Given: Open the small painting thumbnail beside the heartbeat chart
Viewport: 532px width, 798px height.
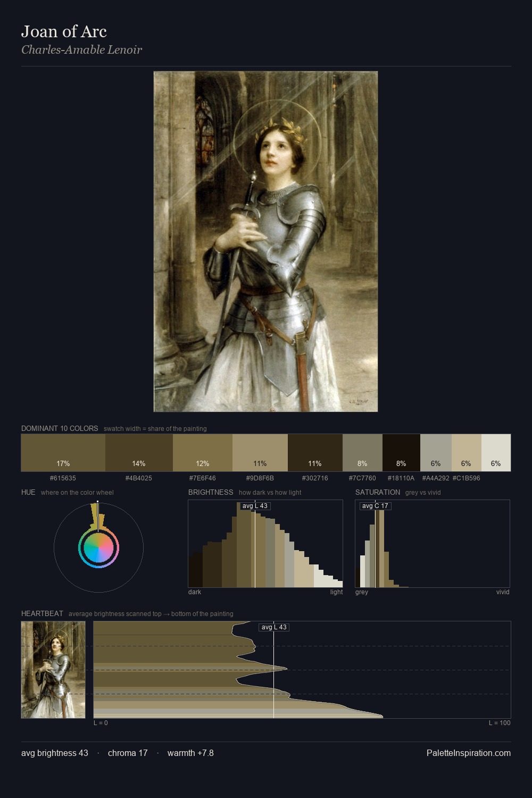Looking at the screenshot, I should (x=53, y=670).
